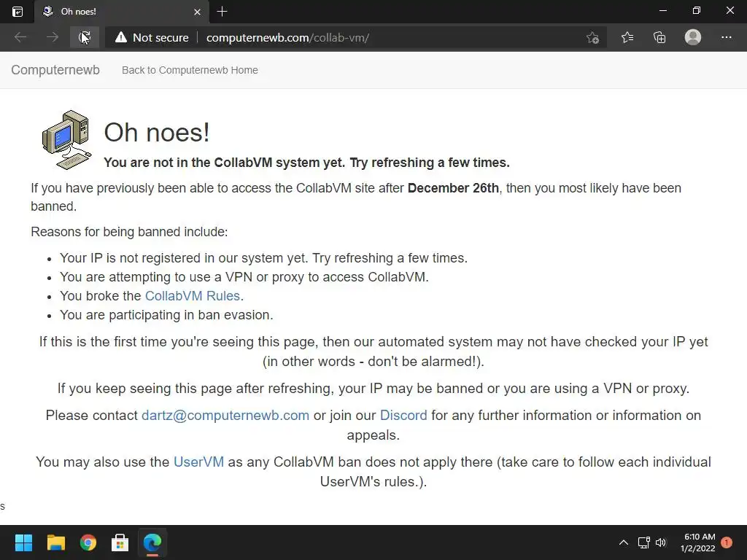747x560 pixels.
Task: Open the clock showing 6:10 AM
Action: 697,542
